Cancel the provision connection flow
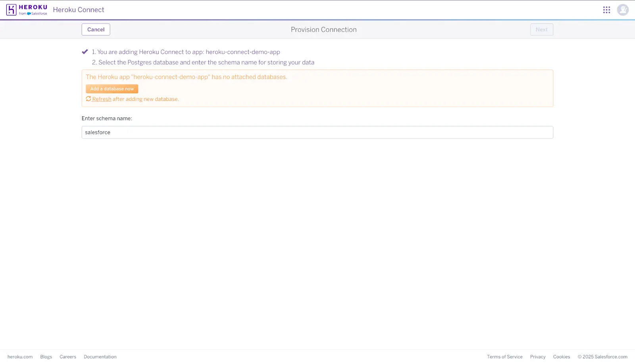The width and height of the screenshot is (635, 364). pos(96,29)
